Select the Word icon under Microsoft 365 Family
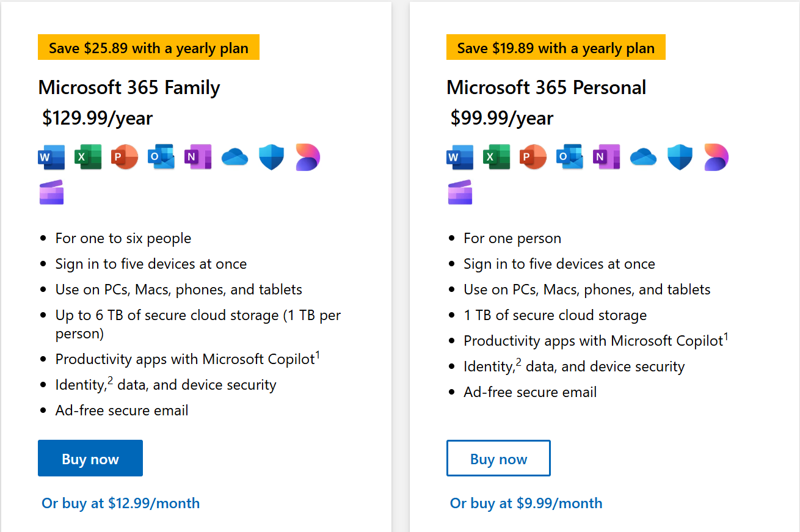This screenshot has height=532, width=800. (x=51, y=157)
